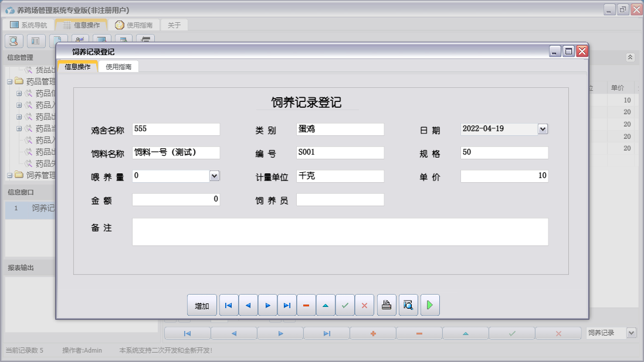
Task: Click into the 备注 text area
Action: click(x=340, y=232)
